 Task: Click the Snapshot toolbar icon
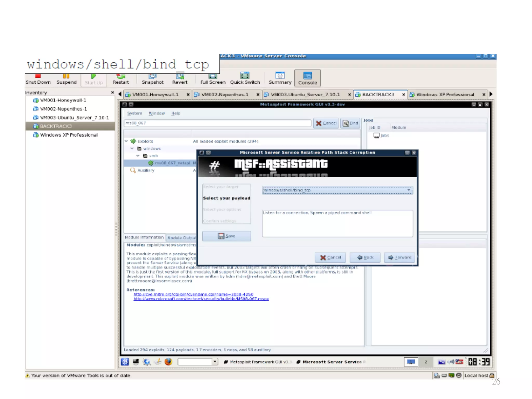[x=152, y=76]
